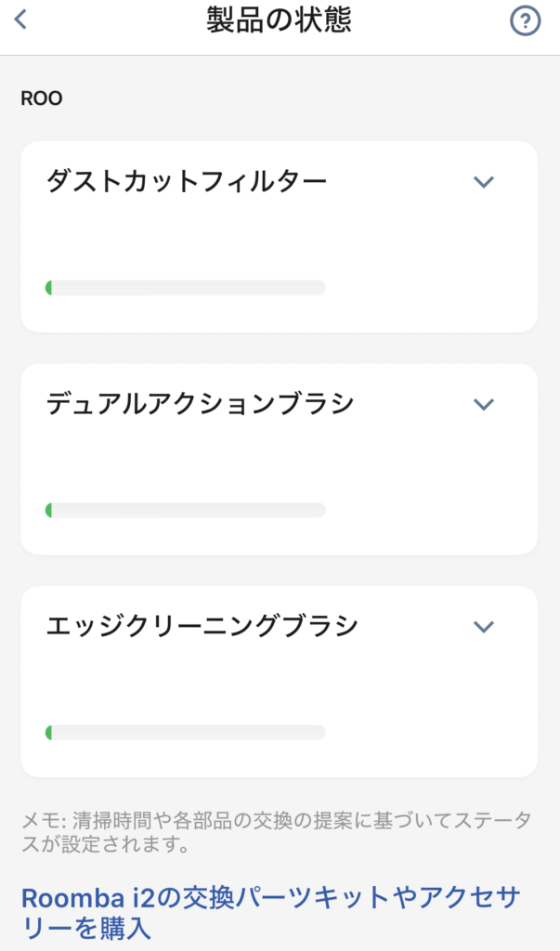Open help via the question mark icon

(x=526, y=21)
